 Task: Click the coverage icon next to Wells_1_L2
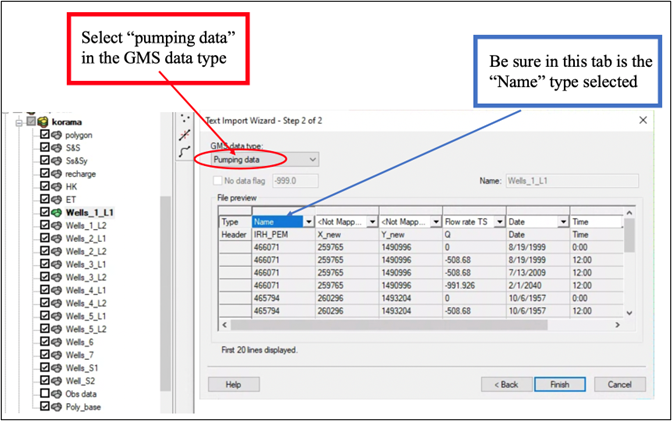point(57,225)
